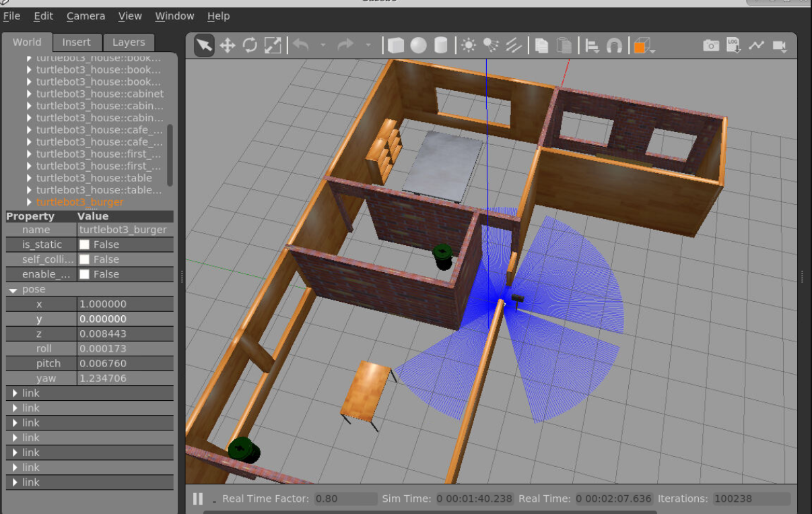
Task: Open the File menu
Action: (12, 15)
